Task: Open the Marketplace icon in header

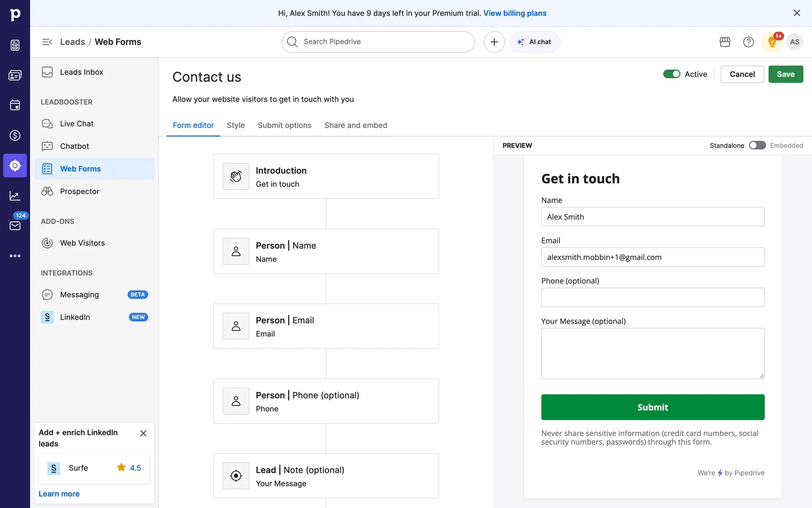Action: click(725, 42)
